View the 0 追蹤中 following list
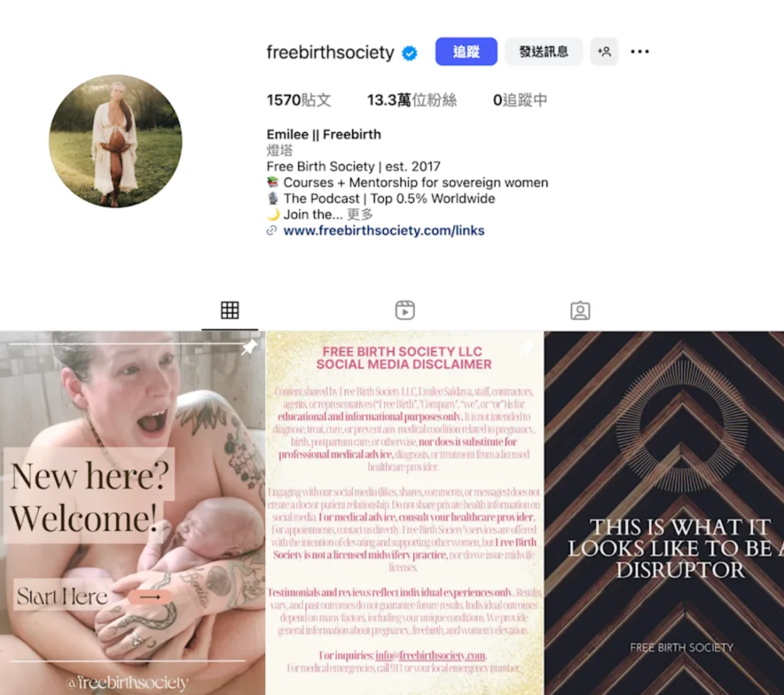 click(x=520, y=100)
